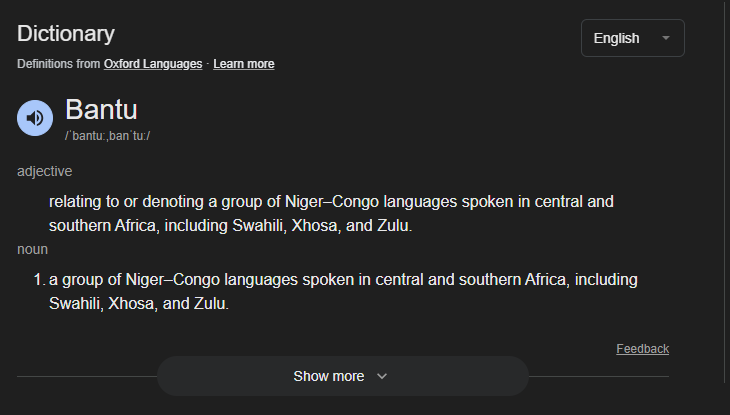This screenshot has height=415, width=730.
Task: Open the Oxford Languages link
Action: (x=152, y=64)
